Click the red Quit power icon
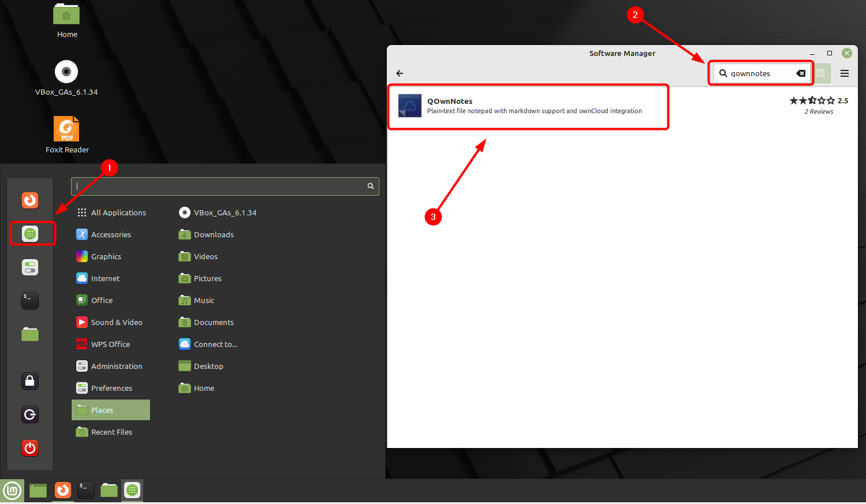This screenshot has width=866, height=504. point(30,448)
